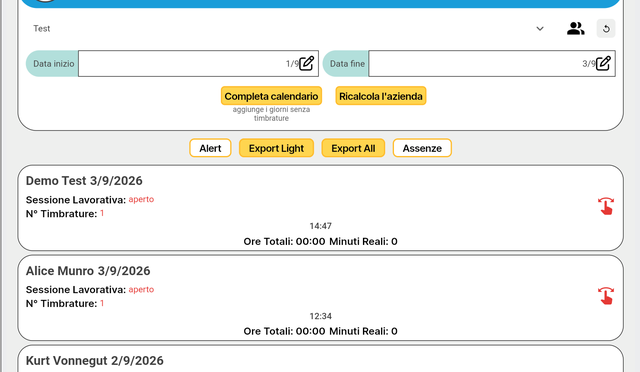Click N° Timbrature in Alice Munro card
Screen dimensions: 640x372
[x=65, y=303]
